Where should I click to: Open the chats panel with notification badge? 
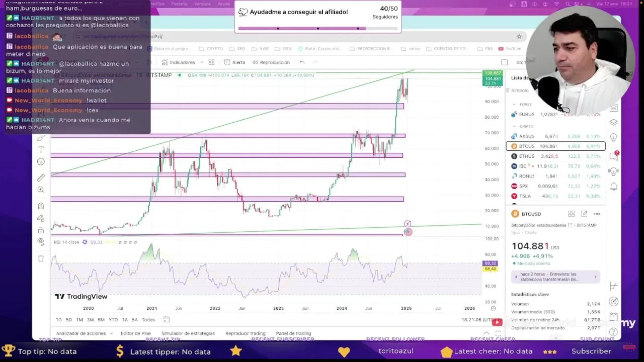tap(613, 155)
